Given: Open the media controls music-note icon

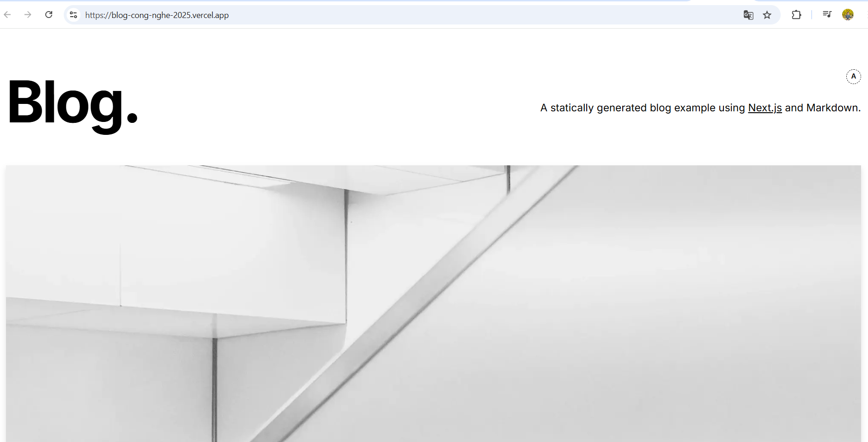Looking at the screenshot, I should pos(827,14).
